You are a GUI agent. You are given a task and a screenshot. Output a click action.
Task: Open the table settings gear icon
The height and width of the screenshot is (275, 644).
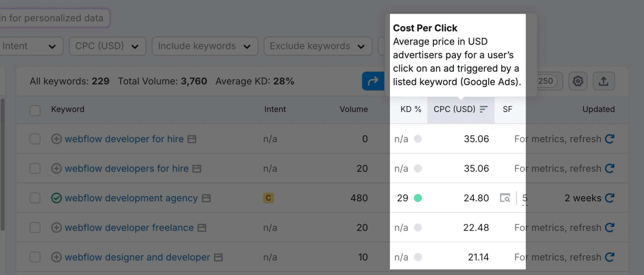point(578,81)
